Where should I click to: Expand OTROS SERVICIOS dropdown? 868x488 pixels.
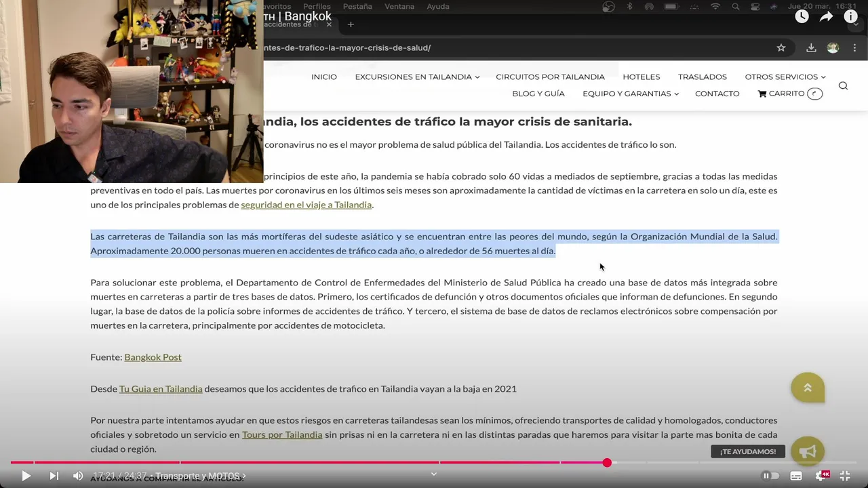tap(785, 77)
